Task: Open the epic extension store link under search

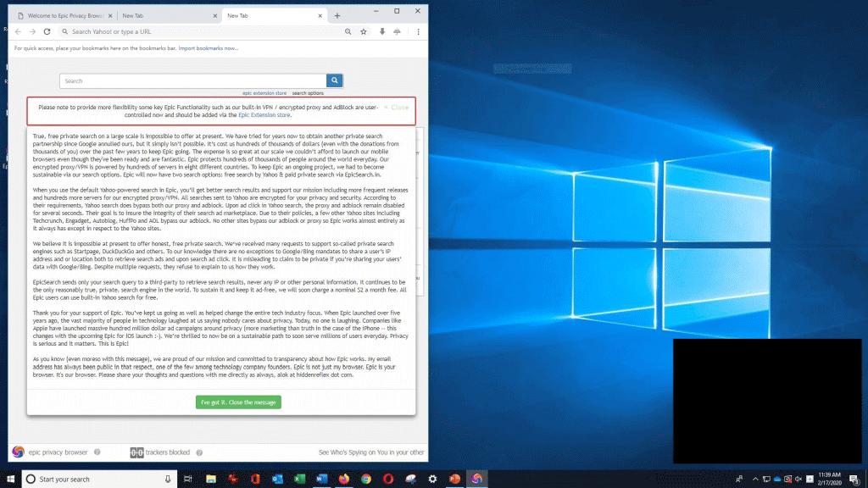Action: coord(264,93)
